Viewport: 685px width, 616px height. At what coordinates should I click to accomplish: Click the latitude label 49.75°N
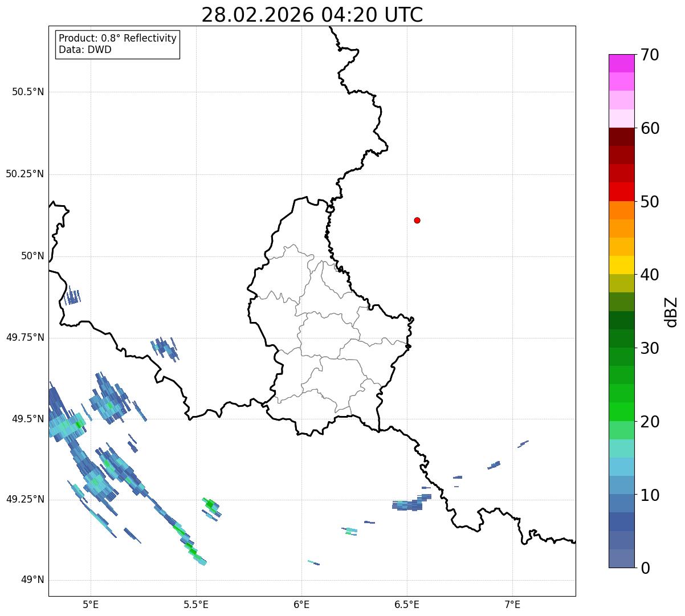click(25, 338)
